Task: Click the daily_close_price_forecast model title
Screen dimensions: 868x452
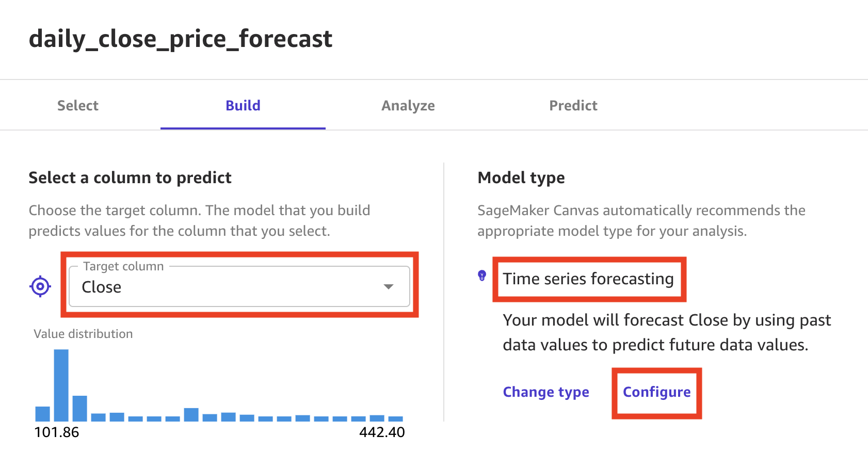Action: (x=181, y=39)
